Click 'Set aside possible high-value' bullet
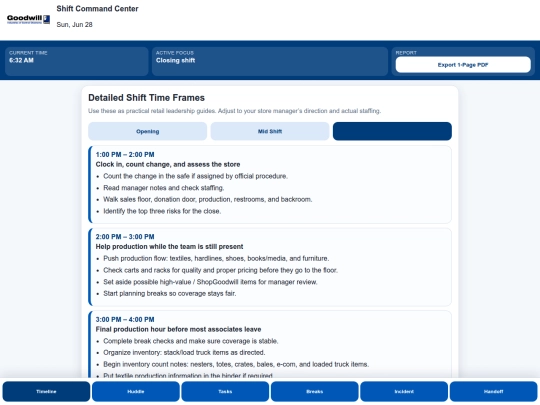 (210, 282)
